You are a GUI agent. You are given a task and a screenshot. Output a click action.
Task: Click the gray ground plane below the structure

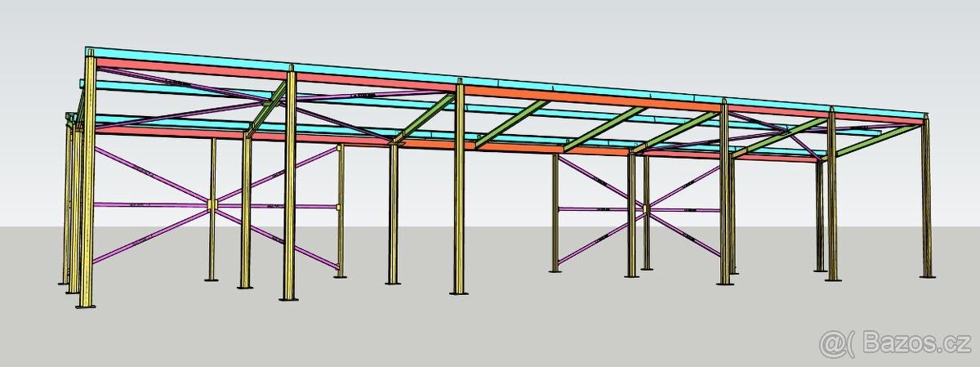(490, 327)
